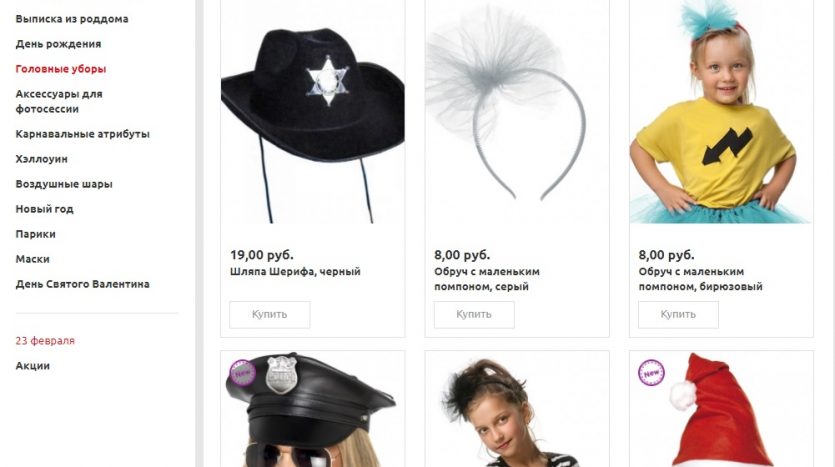Select Воздушные шары in sidebar
Image resolution: width=835 pixels, height=467 pixels.
tap(64, 184)
